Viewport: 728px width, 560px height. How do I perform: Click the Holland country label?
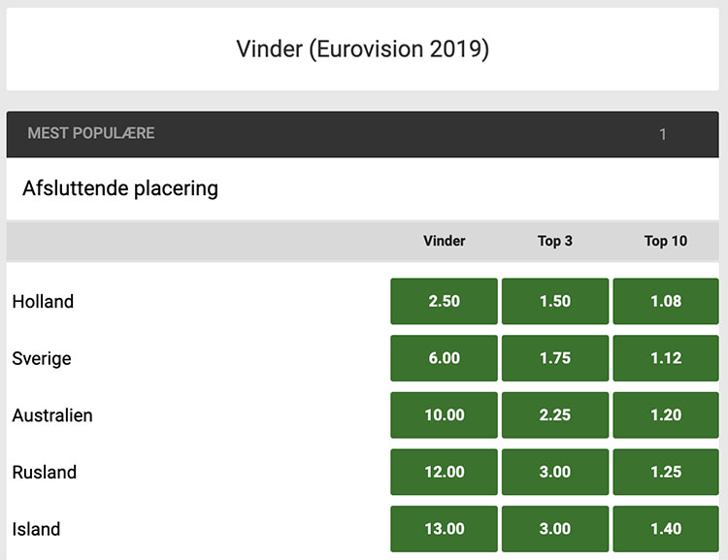coord(43,302)
